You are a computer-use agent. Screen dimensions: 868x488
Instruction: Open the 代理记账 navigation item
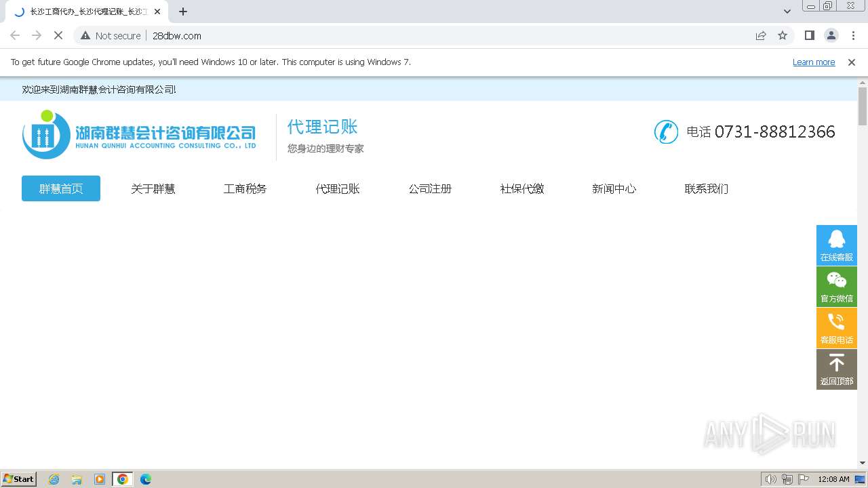point(338,188)
